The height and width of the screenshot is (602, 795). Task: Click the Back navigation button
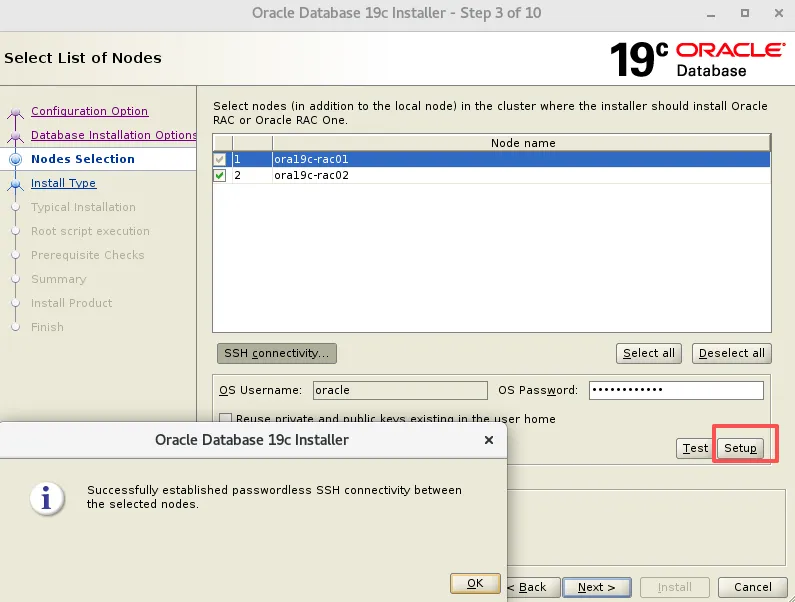[532, 587]
